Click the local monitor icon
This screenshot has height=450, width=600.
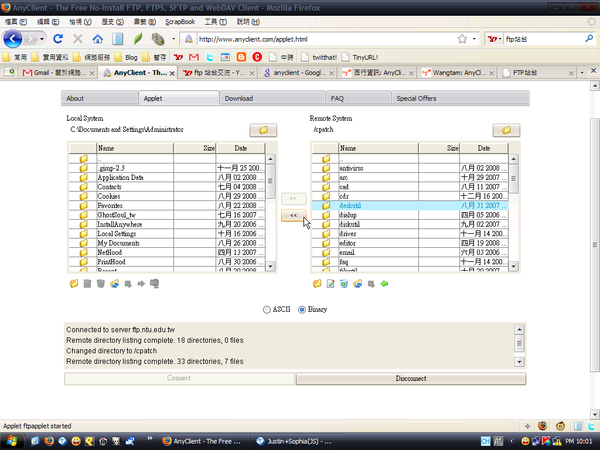coord(155,284)
